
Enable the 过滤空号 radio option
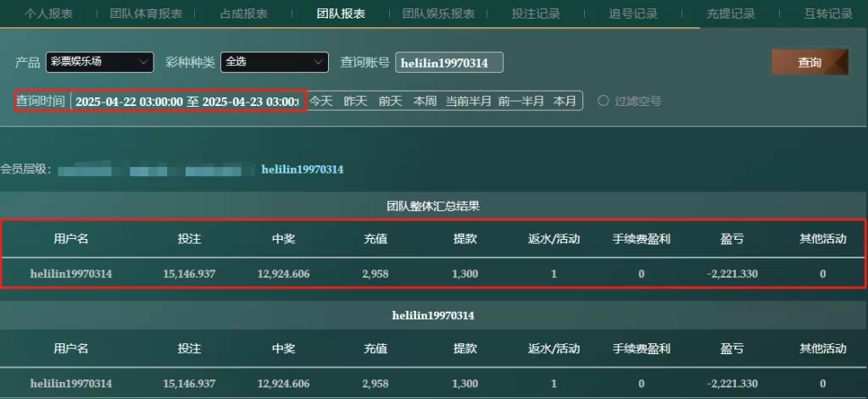click(604, 102)
